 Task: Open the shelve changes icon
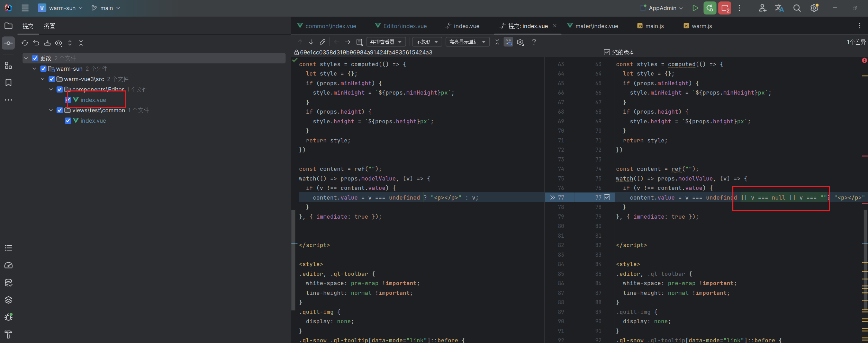pos(47,43)
